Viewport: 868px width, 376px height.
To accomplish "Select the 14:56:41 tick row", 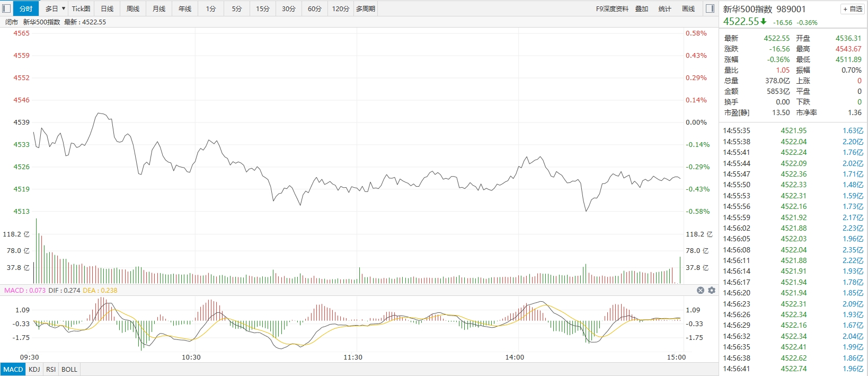I will [793, 369].
